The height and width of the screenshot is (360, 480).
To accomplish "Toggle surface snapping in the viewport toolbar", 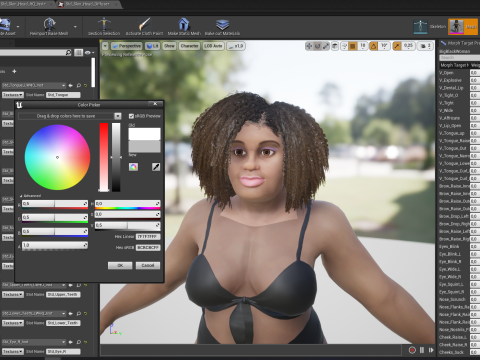I will click(x=344, y=46).
